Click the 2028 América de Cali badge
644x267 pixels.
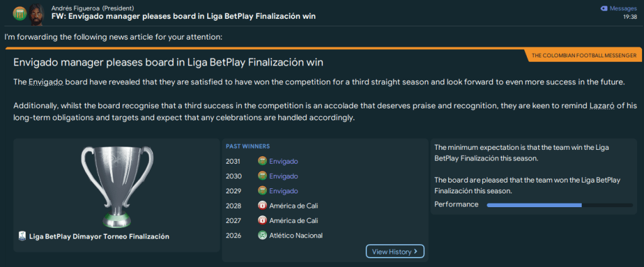pyautogui.click(x=263, y=205)
